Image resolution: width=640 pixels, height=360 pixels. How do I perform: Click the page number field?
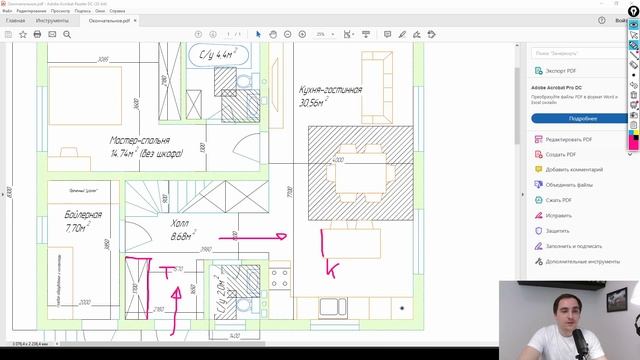[229, 35]
